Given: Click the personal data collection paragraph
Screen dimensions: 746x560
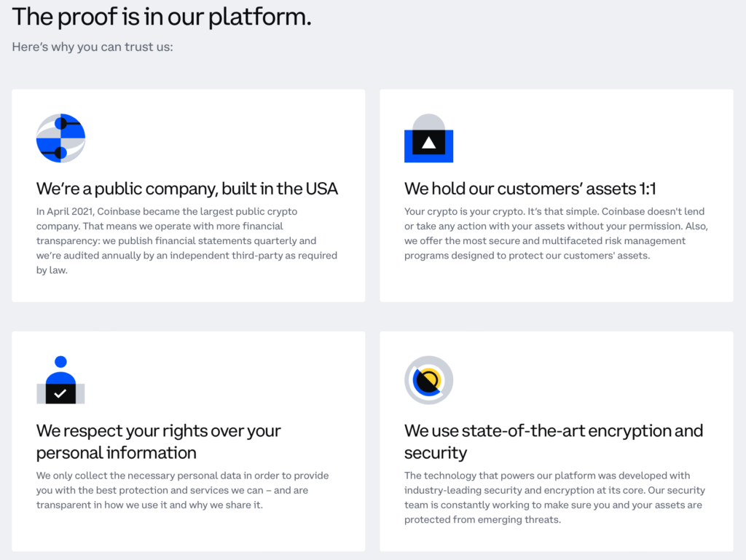Looking at the screenshot, I should 182,490.
